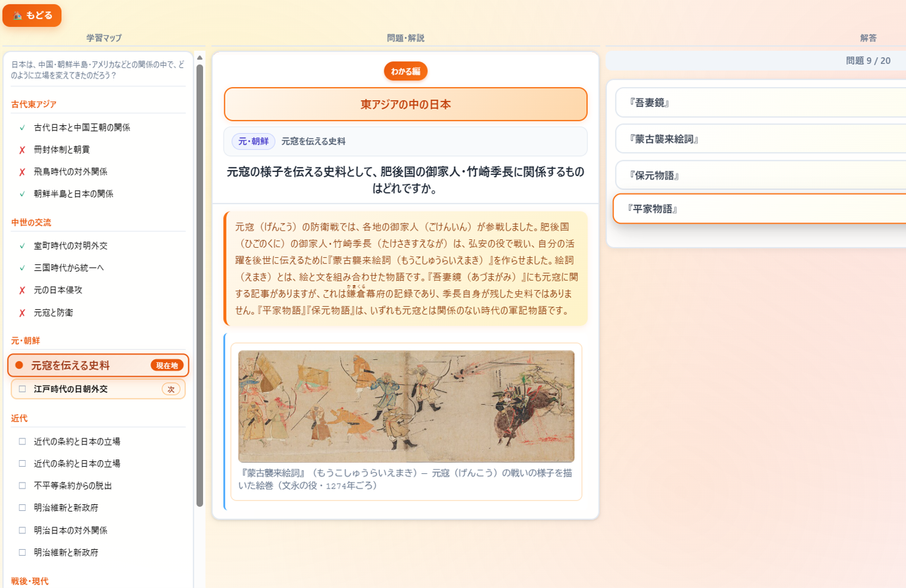The width and height of the screenshot is (906, 588).
Task: Click checkbox beside 江戸時代の日朝外交
Action: pyautogui.click(x=22, y=389)
